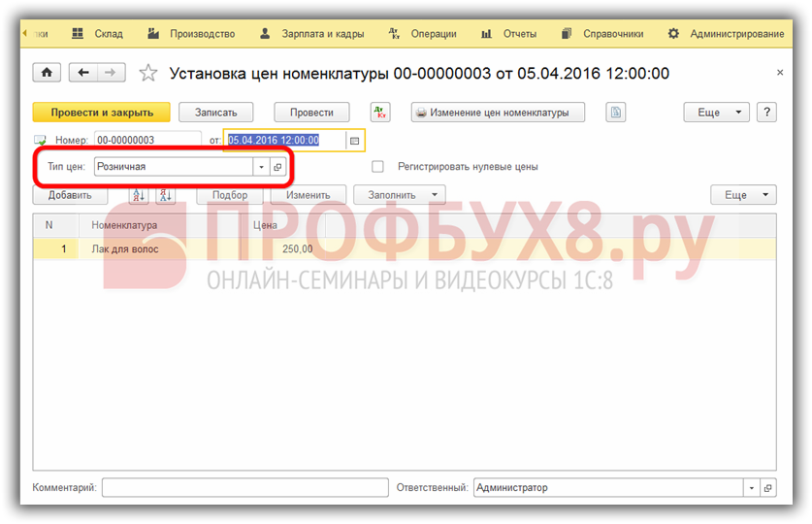Open Ответственный Администратор record form
The image size is (812, 524).
(768, 488)
